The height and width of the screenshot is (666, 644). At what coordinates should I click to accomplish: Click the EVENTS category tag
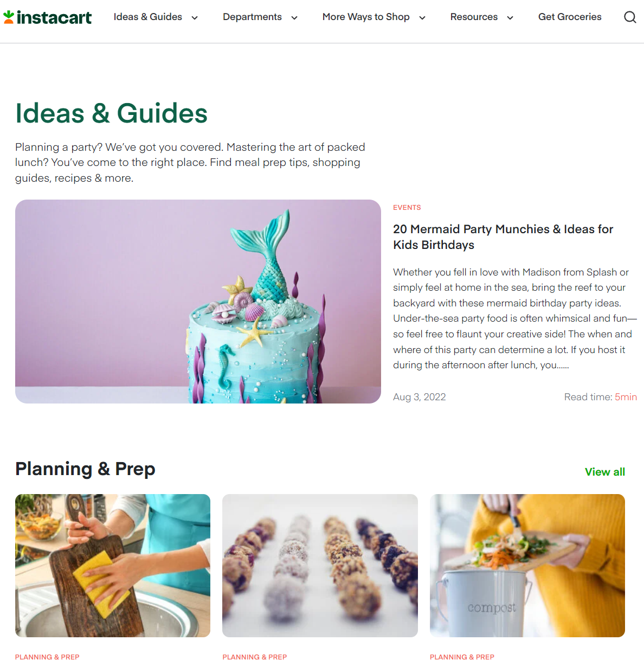click(407, 208)
